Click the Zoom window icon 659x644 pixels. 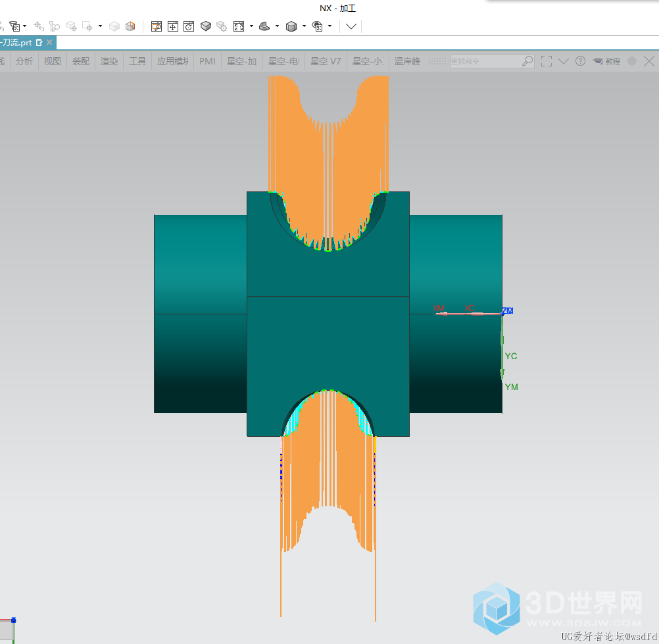(157, 26)
